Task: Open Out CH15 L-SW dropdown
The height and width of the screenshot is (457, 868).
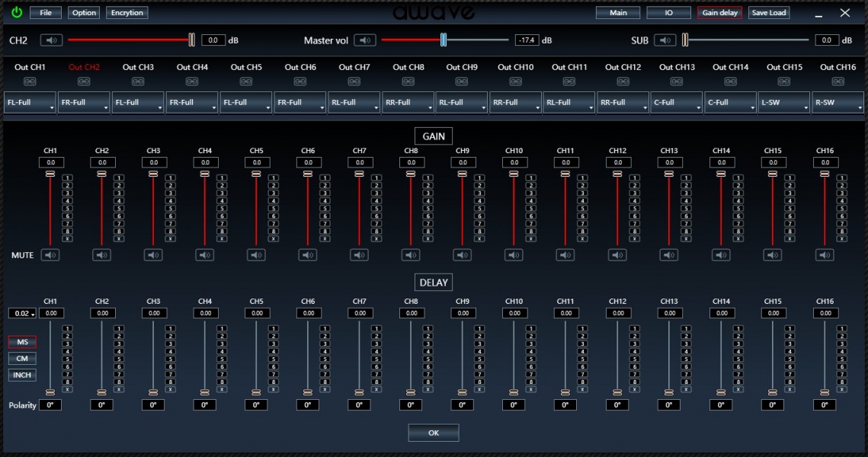Action: point(784,102)
